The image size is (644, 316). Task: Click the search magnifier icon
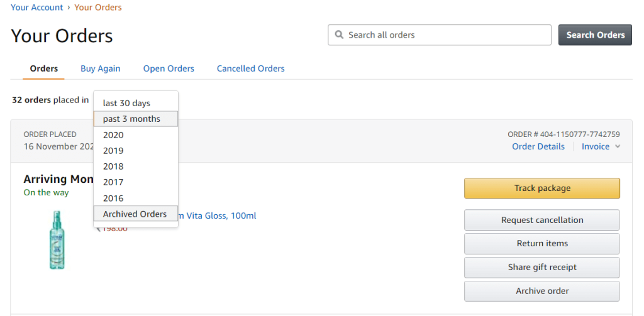(339, 35)
